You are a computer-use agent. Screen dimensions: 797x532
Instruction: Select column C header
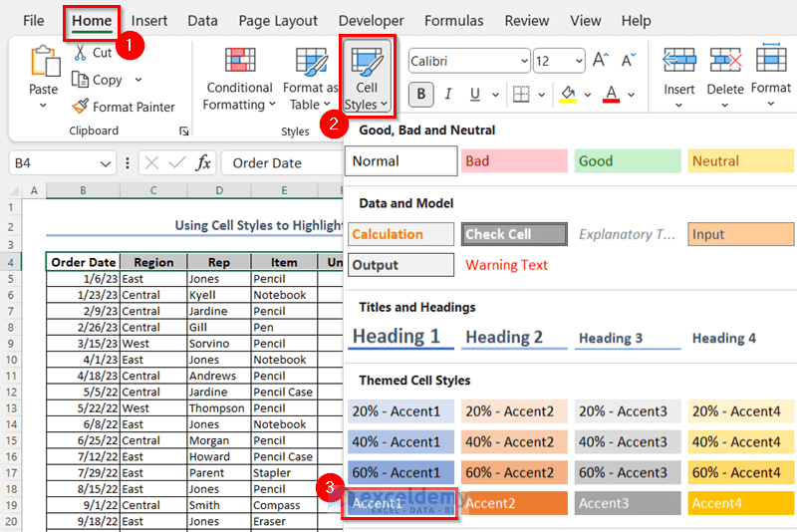pyautogui.click(x=153, y=190)
